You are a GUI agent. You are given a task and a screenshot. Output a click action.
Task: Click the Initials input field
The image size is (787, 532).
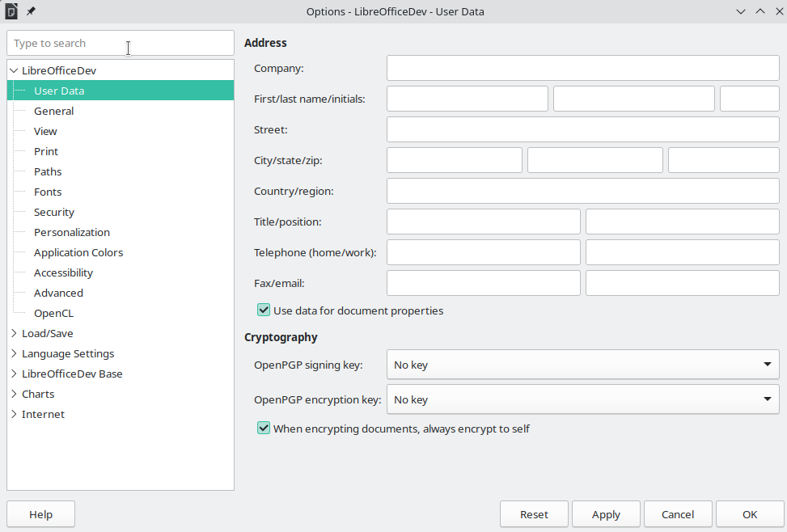tap(749, 99)
